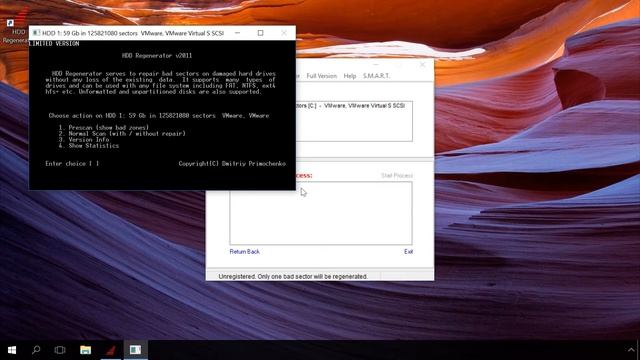The width and height of the screenshot is (640, 360).
Task: Click the Start Process link
Action: (x=397, y=176)
